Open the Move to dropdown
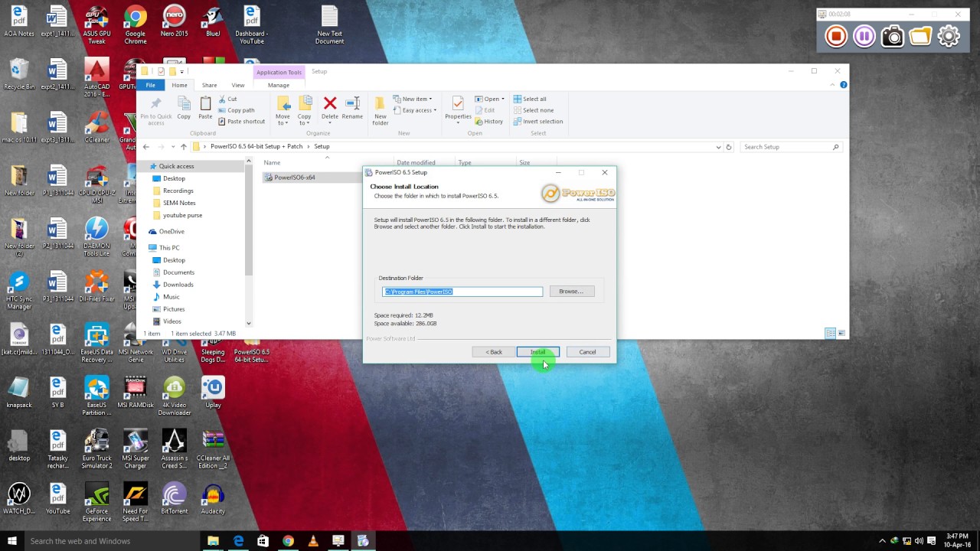This screenshot has width=980, height=551. point(283,111)
